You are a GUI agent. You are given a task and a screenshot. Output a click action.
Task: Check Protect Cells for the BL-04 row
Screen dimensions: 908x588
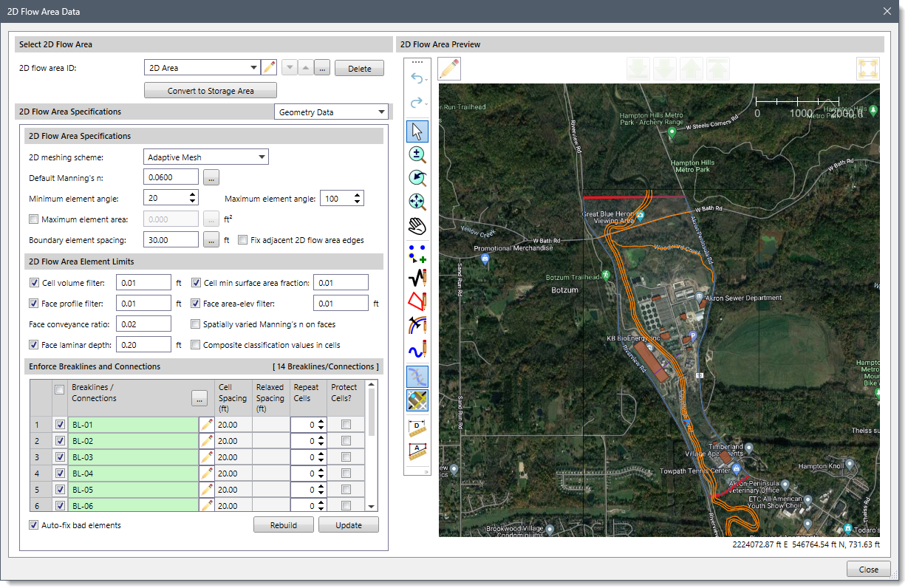click(346, 474)
